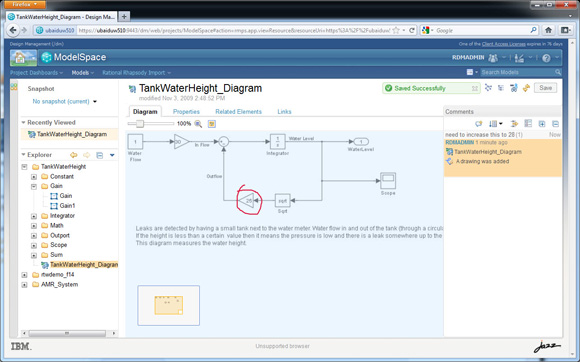The width and height of the screenshot is (580, 362).
Task: Click the RDMADMIN comment author link
Action: click(x=459, y=142)
